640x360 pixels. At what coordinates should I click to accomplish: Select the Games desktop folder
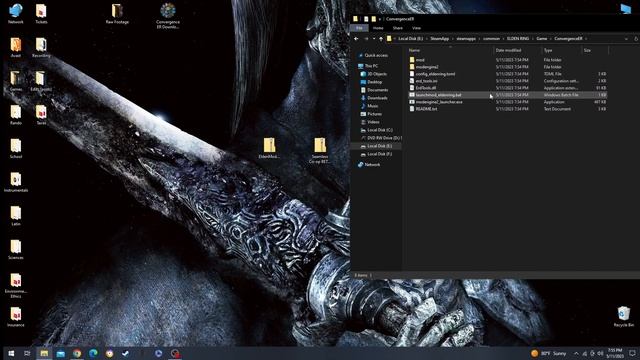(x=16, y=81)
